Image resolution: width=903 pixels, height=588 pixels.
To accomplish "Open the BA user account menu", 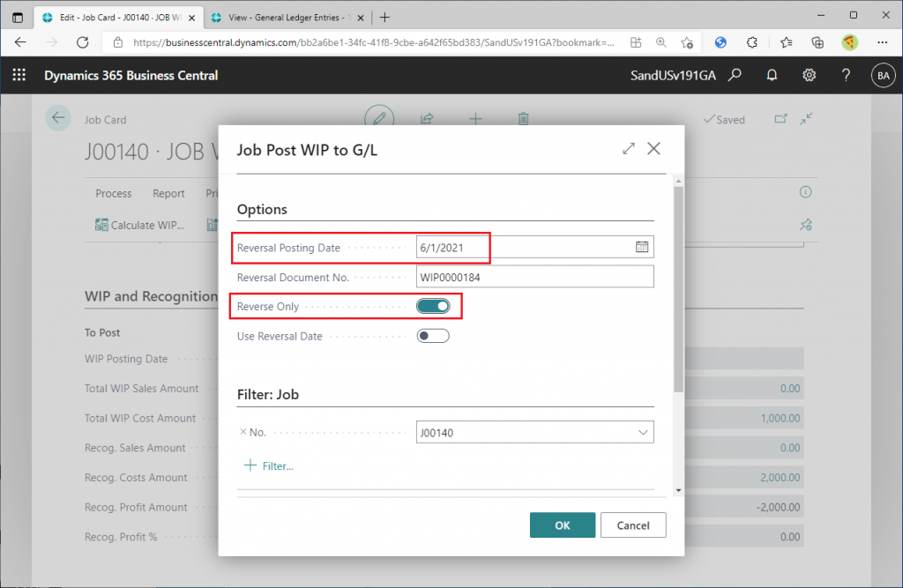I will [x=883, y=76].
